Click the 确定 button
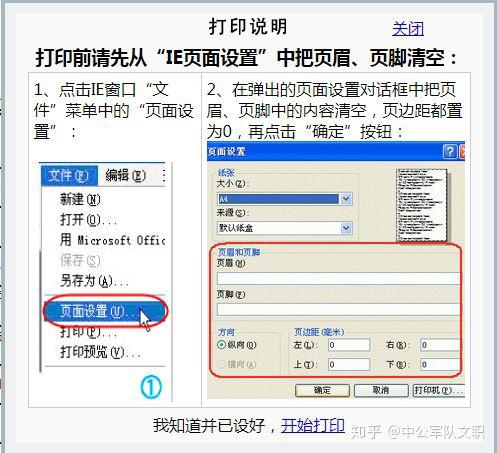 pyautogui.click(x=322, y=390)
